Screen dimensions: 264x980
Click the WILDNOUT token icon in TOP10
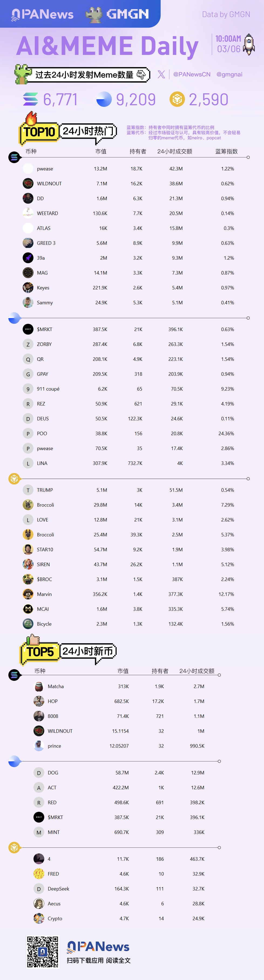coord(28,183)
